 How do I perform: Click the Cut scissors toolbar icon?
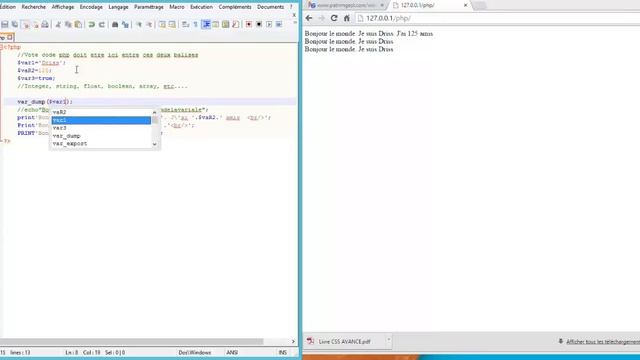point(58,24)
